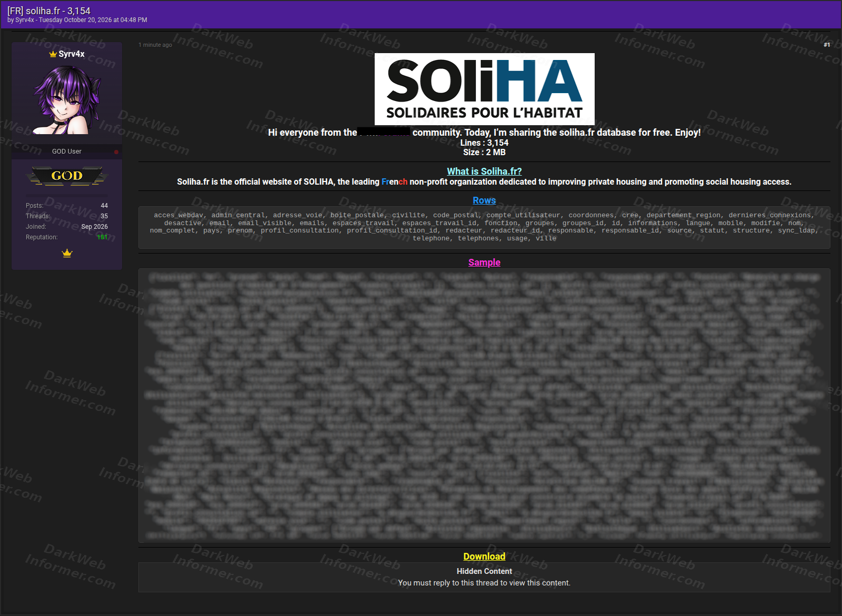Click the Posts count 44
The height and width of the screenshot is (616, 842).
(104, 206)
